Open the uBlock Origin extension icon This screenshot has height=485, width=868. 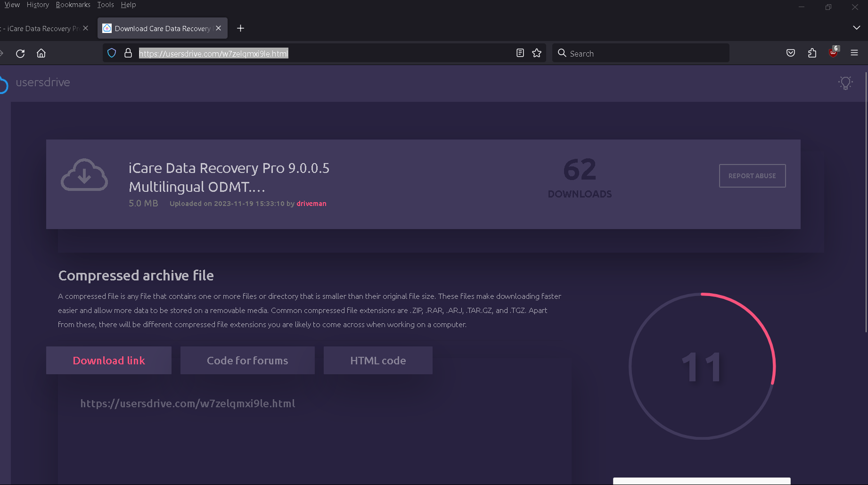point(833,53)
